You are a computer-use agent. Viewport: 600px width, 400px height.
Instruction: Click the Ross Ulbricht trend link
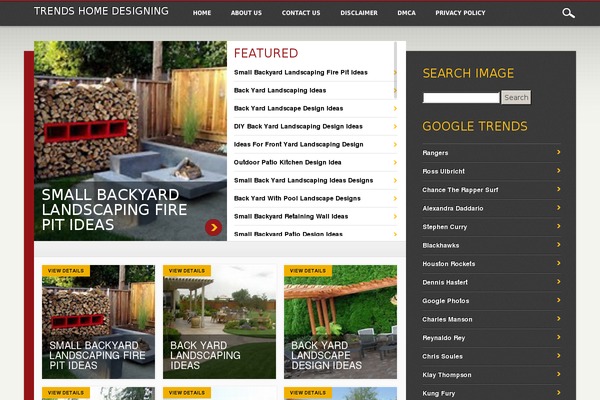[x=443, y=171]
